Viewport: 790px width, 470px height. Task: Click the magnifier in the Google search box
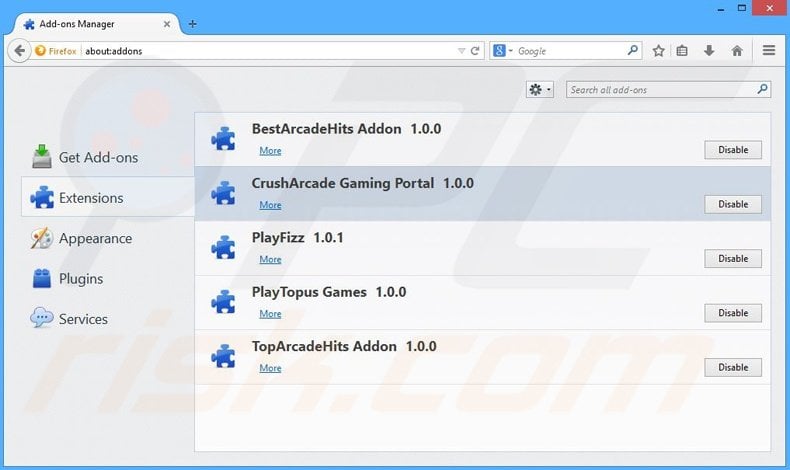633,50
